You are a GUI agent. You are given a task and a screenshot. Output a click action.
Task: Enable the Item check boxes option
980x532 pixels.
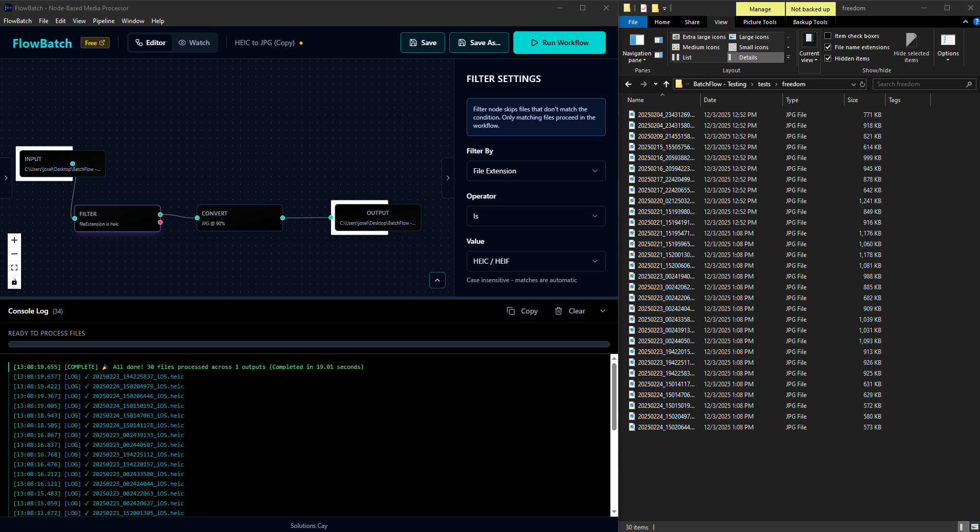click(x=828, y=36)
